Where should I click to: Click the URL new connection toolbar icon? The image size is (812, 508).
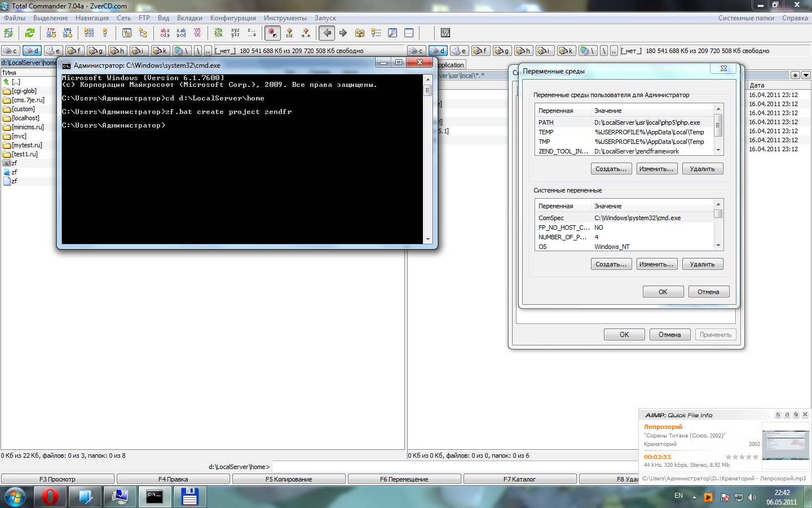(68, 33)
